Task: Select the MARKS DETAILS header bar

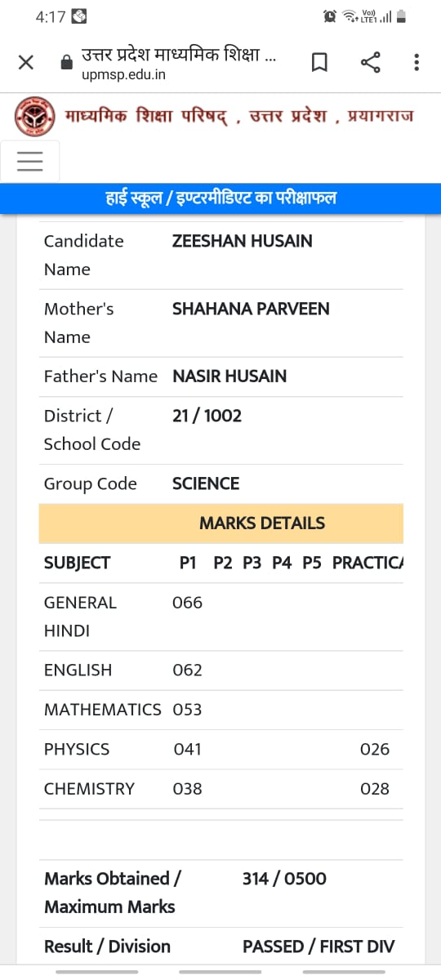Action: pos(221,523)
